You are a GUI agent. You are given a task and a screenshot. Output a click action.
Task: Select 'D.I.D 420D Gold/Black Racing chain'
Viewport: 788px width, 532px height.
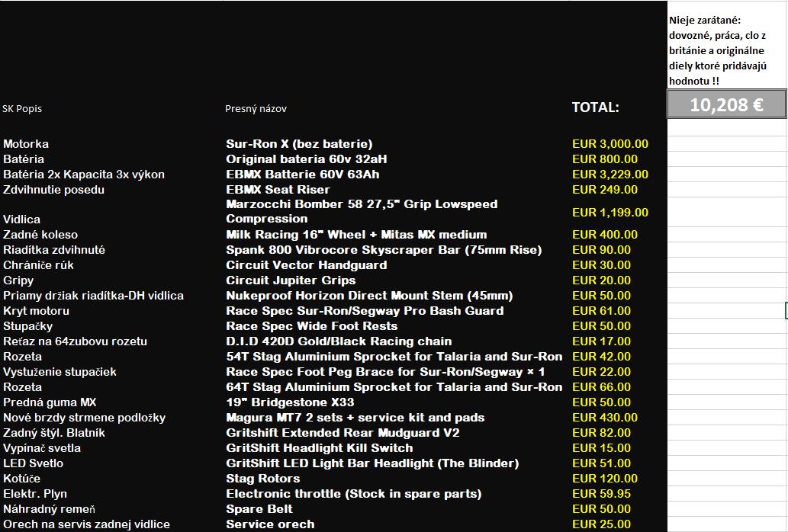pyautogui.click(x=339, y=341)
